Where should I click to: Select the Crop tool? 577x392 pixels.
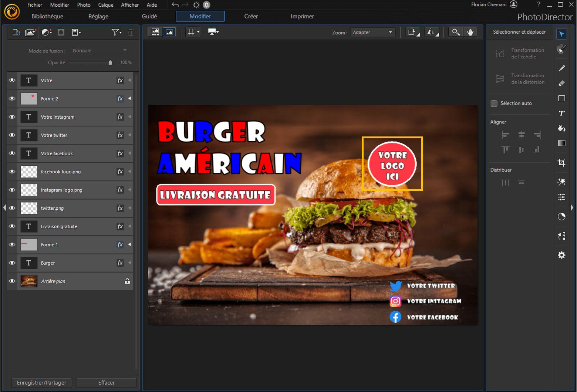pos(561,163)
